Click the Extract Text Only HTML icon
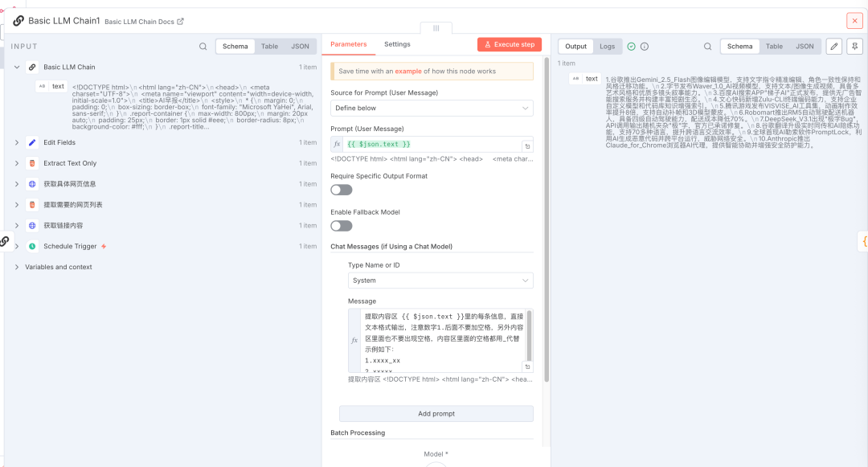868x467 pixels. [x=32, y=163]
